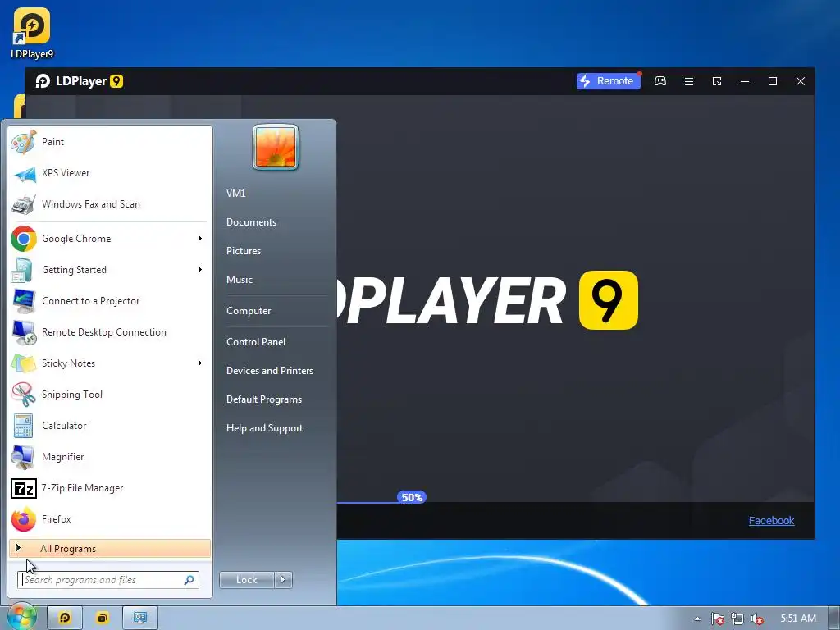Expand Sticky Notes jump list arrow
This screenshot has width=840, height=630.
(x=200, y=363)
